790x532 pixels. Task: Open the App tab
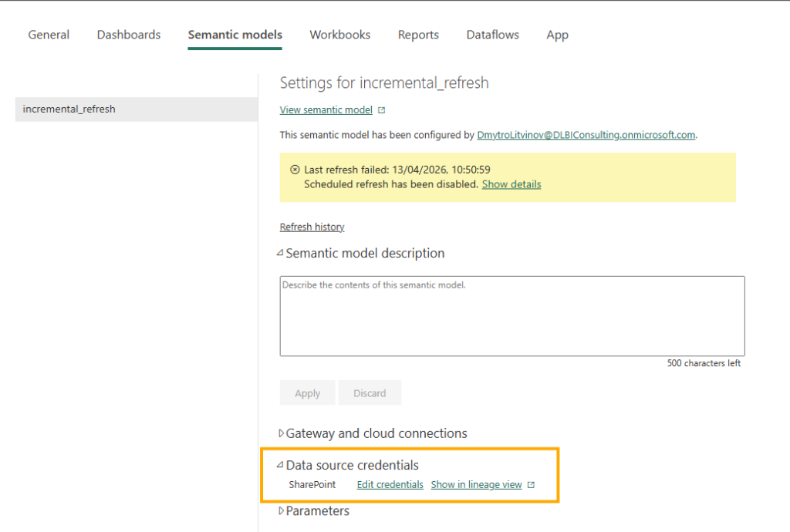[x=557, y=35]
